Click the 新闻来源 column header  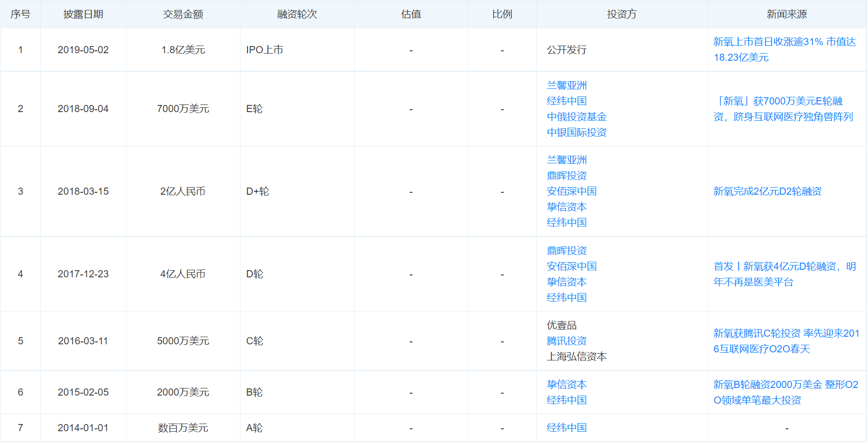point(787,14)
